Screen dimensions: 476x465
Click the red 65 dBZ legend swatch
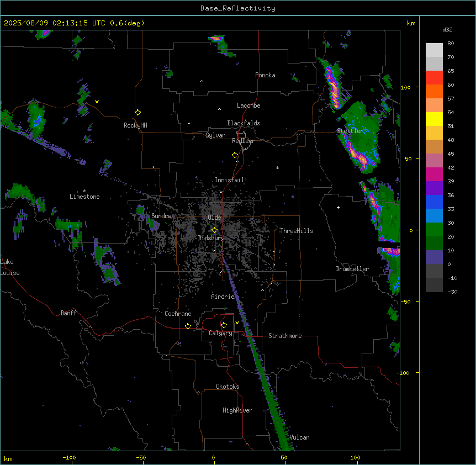pyautogui.click(x=434, y=77)
